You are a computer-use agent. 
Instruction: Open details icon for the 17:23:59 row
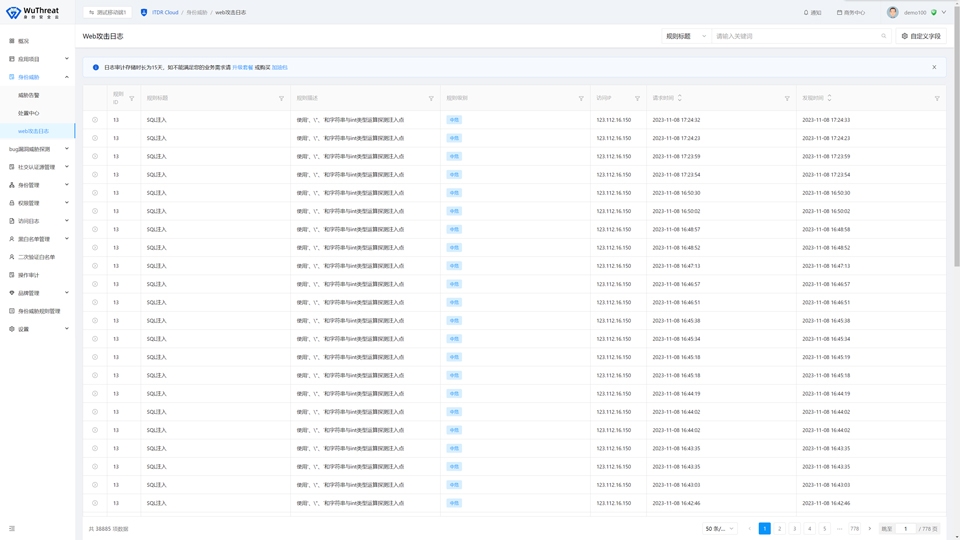pos(95,156)
